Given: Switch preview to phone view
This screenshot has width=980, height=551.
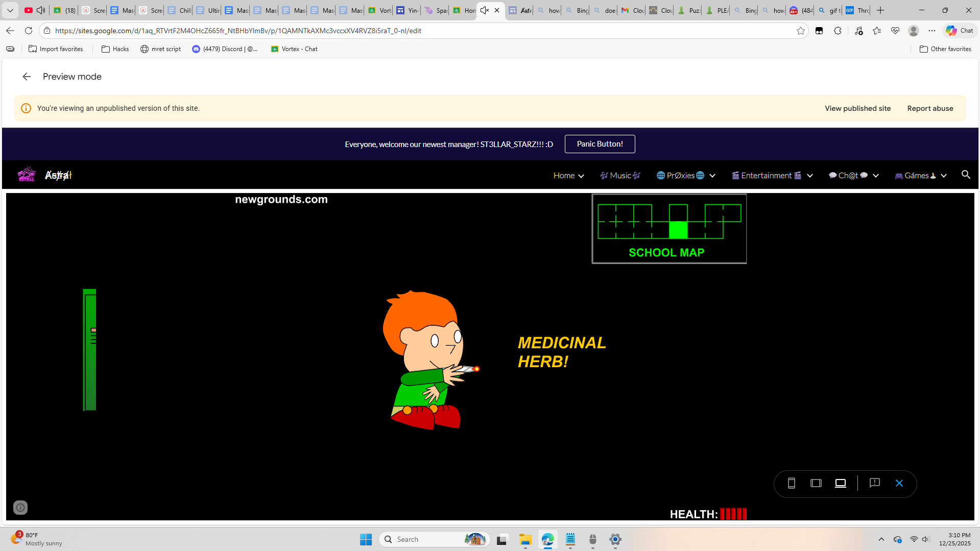Looking at the screenshot, I should (792, 483).
